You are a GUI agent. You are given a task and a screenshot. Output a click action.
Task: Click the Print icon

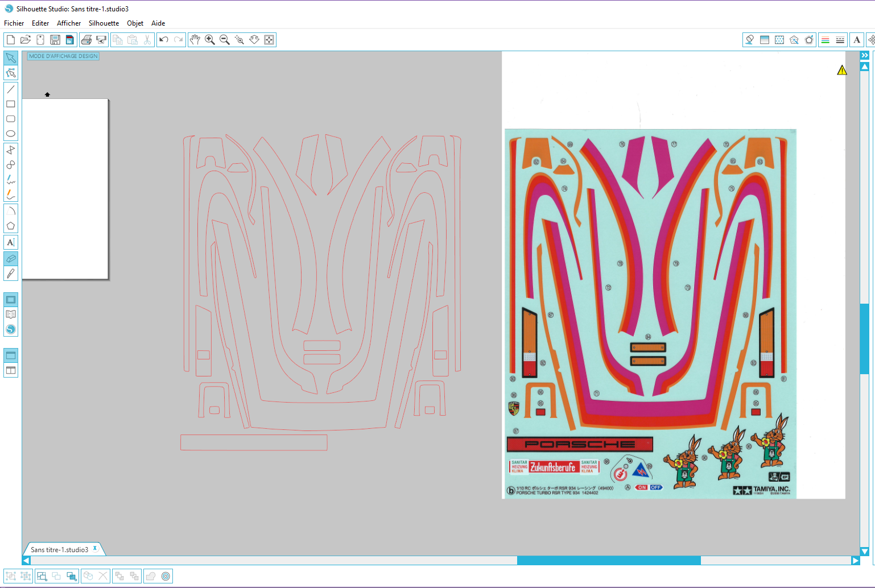(x=86, y=40)
